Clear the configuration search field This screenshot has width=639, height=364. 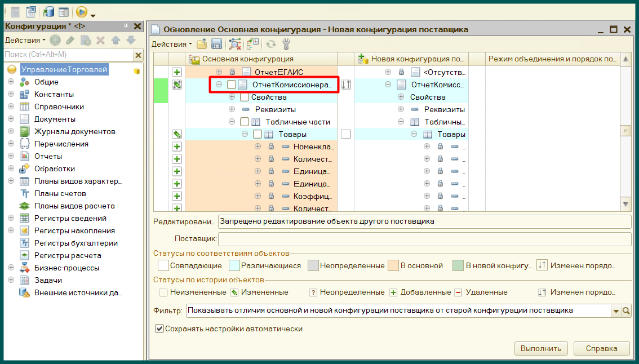(138, 55)
